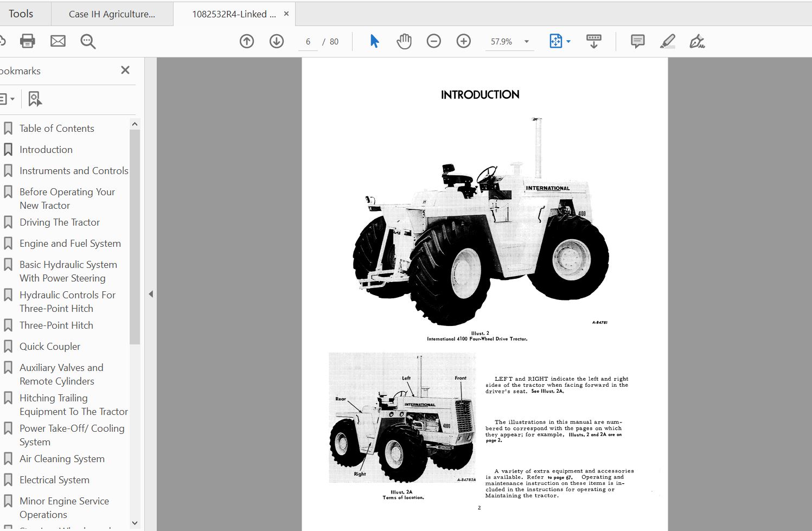Select the arrow Selection tool
Image resolution: width=812 pixels, height=531 pixels.
coord(374,41)
